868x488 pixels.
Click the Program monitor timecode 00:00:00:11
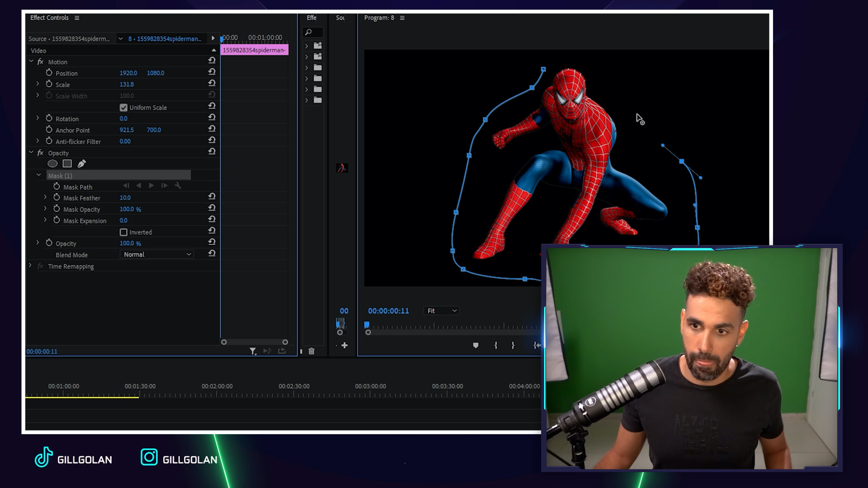coord(388,311)
